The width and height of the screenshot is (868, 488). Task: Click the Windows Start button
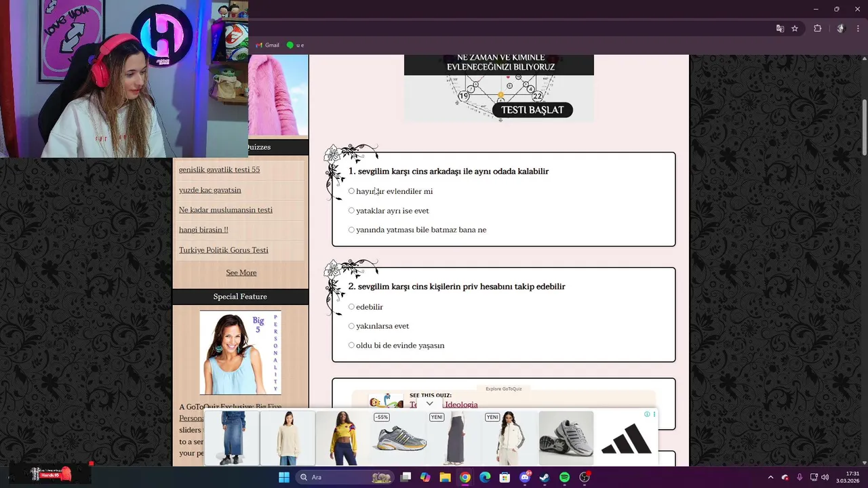coord(284,477)
